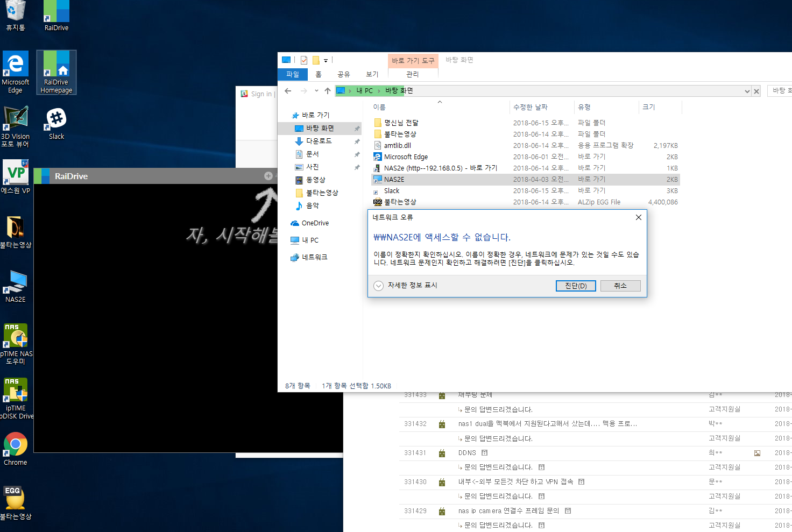Image resolution: width=792 pixels, height=532 pixels.
Task: Click the 진단(D) button
Action: pyautogui.click(x=576, y=286)
